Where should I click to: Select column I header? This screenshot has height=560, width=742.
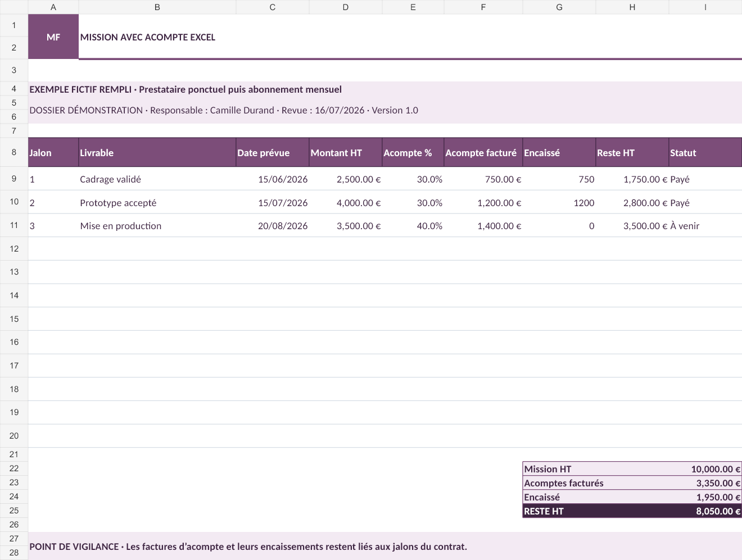[705, 7]
